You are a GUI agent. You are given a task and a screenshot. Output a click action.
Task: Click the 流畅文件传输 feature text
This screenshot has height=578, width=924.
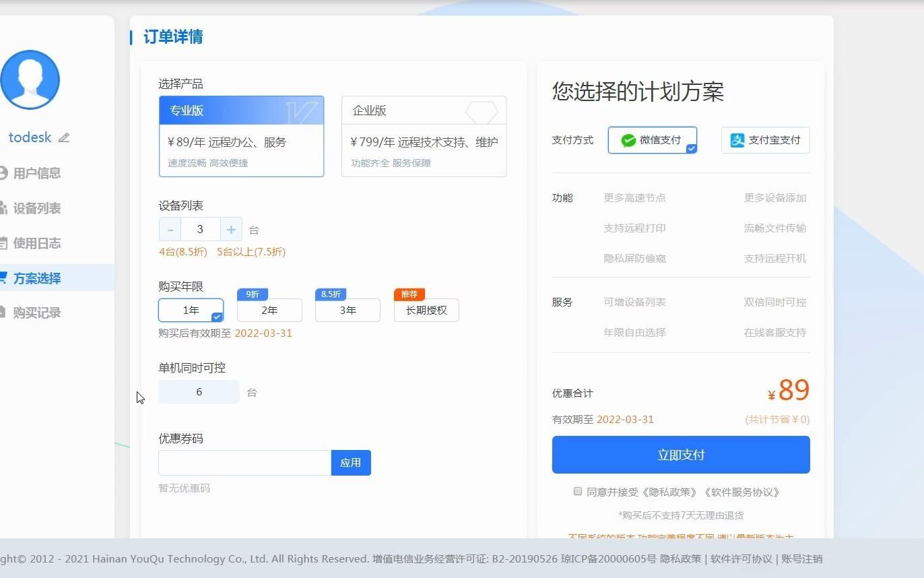[x=775, y=228]
